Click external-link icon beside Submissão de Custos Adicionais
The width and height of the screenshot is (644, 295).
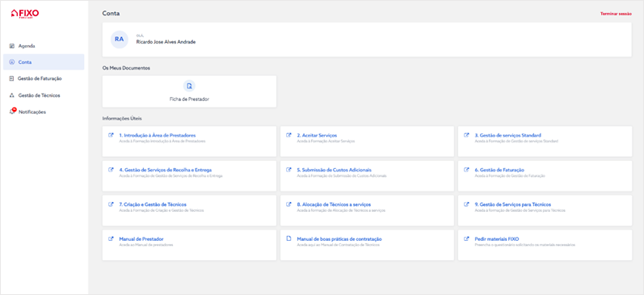pos(288,169)
